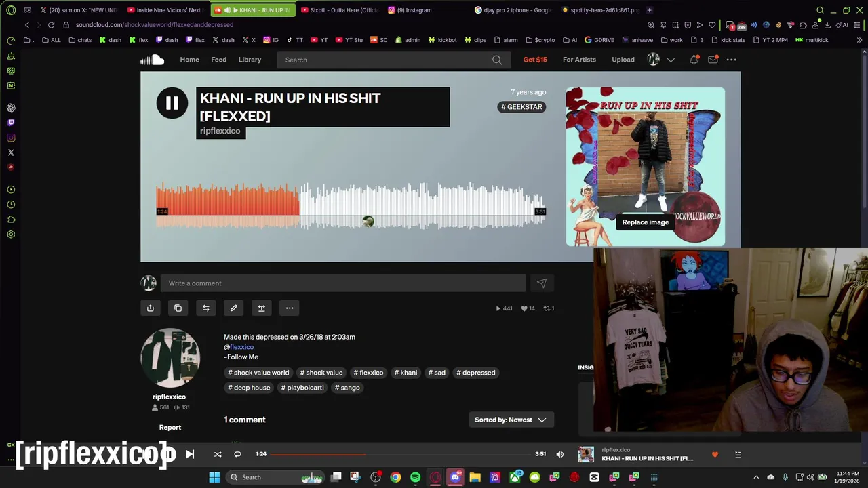
Task: Share the track using the share icon
Action: [x=151, y=308]
